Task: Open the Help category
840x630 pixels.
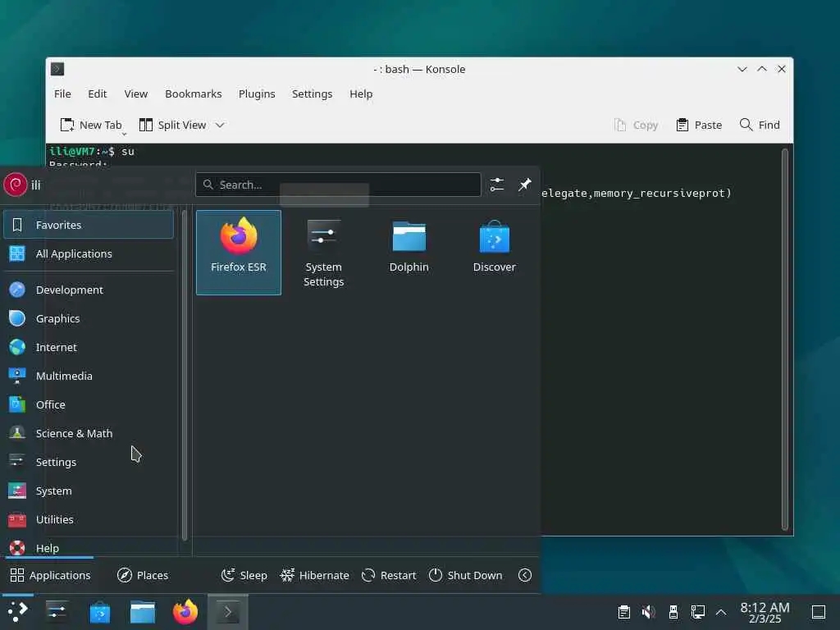Action: (89, 547)
